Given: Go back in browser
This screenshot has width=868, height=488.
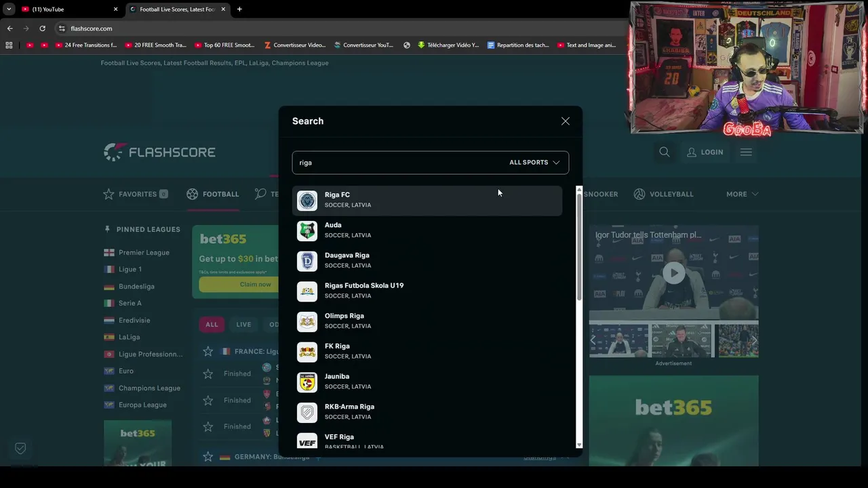Looking at the screenshot, I should [9, 28].
